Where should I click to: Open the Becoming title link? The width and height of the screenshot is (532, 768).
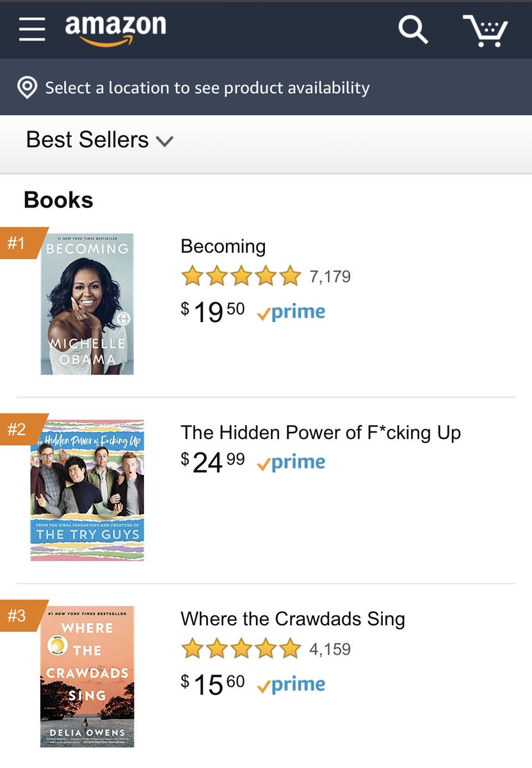point(223,246)
